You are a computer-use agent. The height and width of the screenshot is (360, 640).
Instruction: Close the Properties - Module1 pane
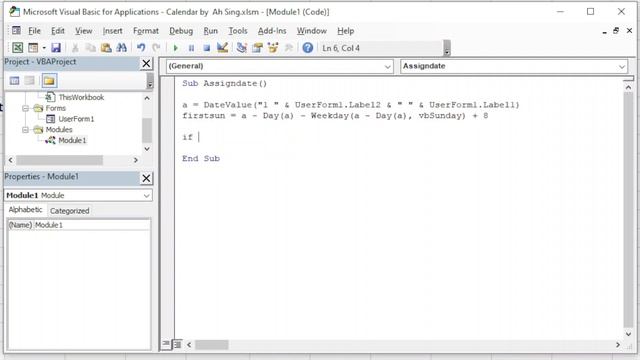[146, 178]
